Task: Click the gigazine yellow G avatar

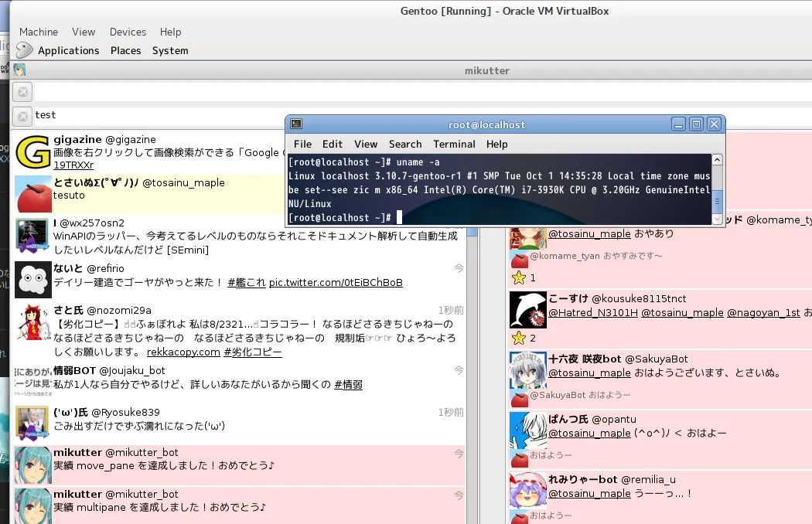Action: pyautogui.click(x=33, y=152)
